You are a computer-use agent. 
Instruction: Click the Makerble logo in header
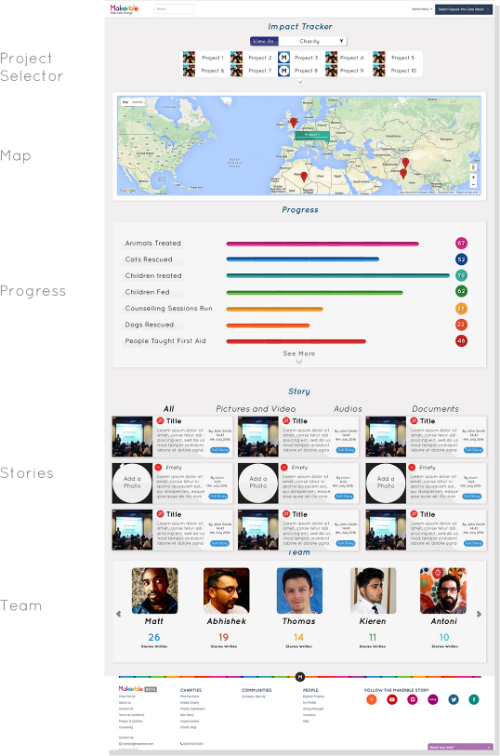124,9
